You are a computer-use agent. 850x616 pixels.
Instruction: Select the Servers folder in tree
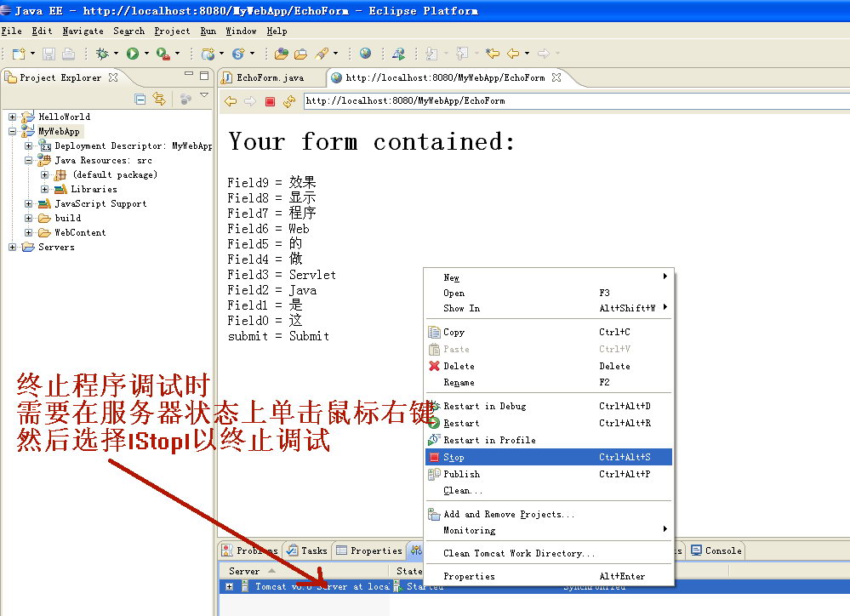56,247
